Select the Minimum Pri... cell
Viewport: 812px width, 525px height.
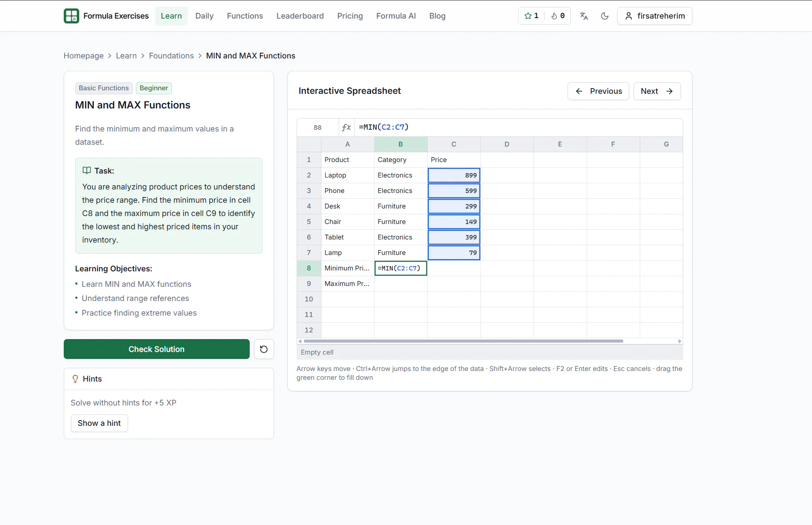348,268
